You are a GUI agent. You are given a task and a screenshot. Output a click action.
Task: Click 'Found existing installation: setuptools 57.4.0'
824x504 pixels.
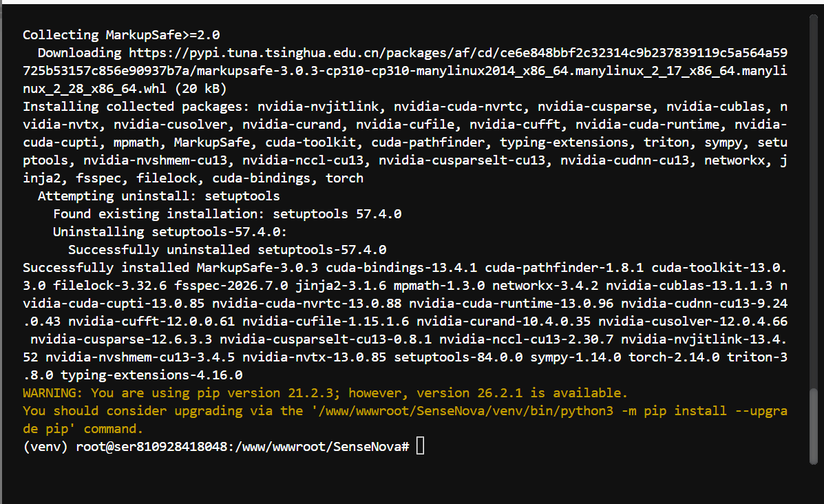click(x=227, y=214)
